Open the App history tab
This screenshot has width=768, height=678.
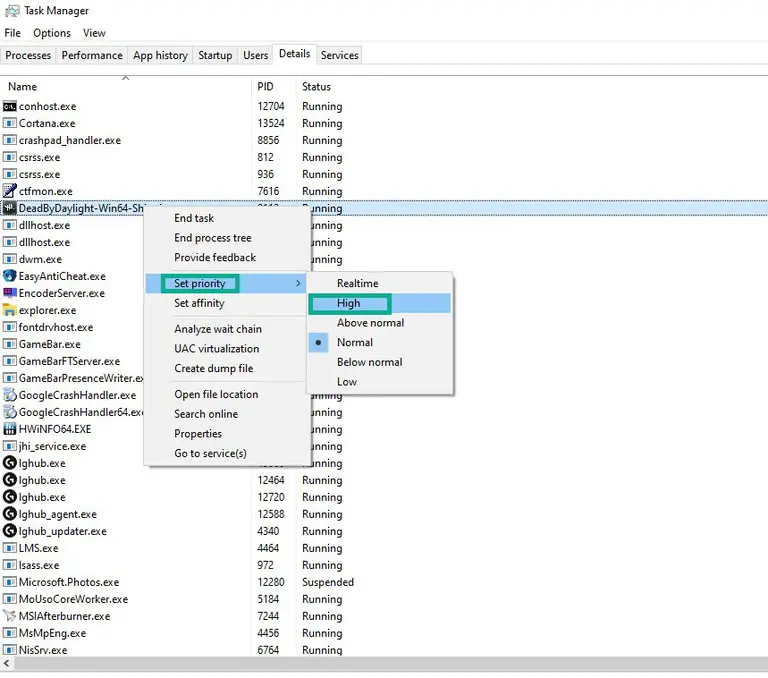[160, 55]
